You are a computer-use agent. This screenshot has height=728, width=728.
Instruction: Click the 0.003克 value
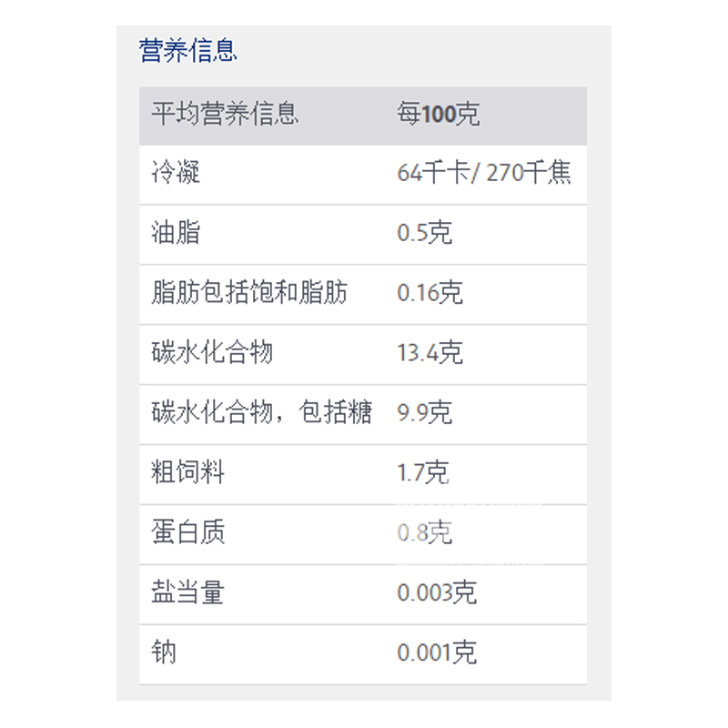(x=437, y=593)
